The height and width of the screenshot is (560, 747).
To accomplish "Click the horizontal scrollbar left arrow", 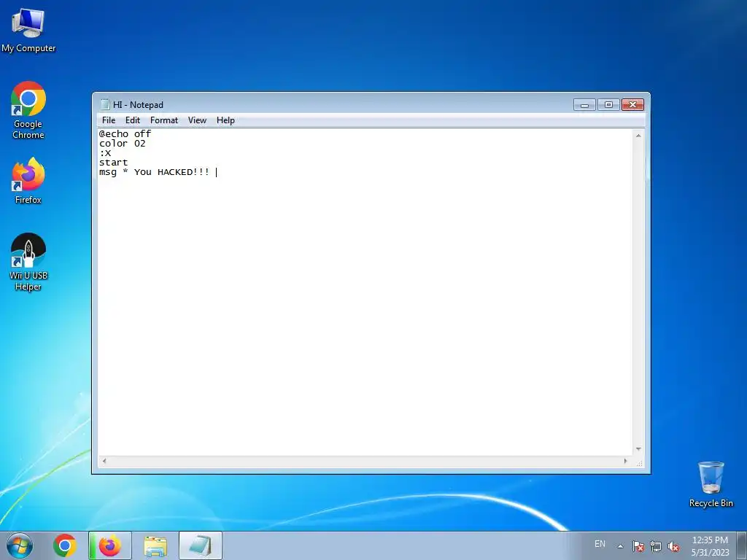I will [104, 461].
